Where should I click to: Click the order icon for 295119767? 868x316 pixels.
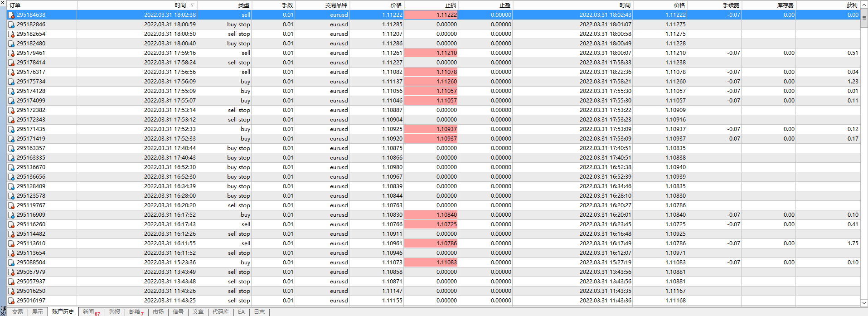pyautogui.click(x=11, y=205)
